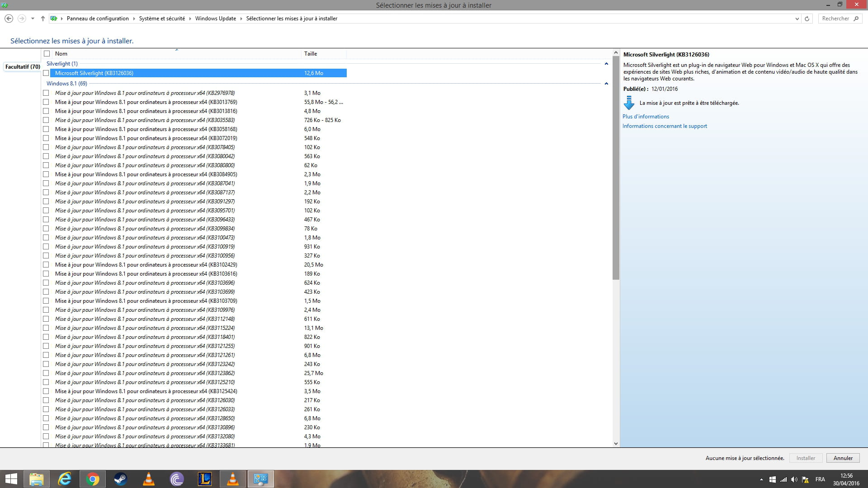The image size is (868, 488).
Task: Click the search magnifier icon
Action: (856, 19)
